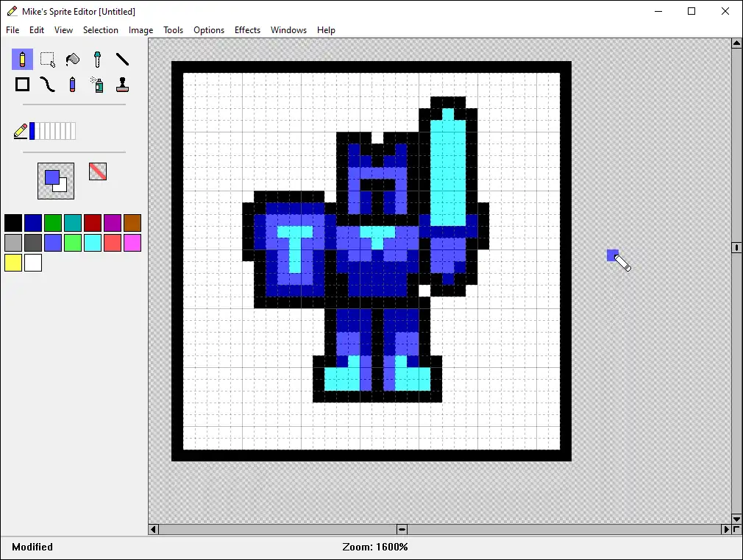743x560 pixels.
Task: Choose the rectangular Selection tool
Action: pyautogui.click(x=47, y=60)
